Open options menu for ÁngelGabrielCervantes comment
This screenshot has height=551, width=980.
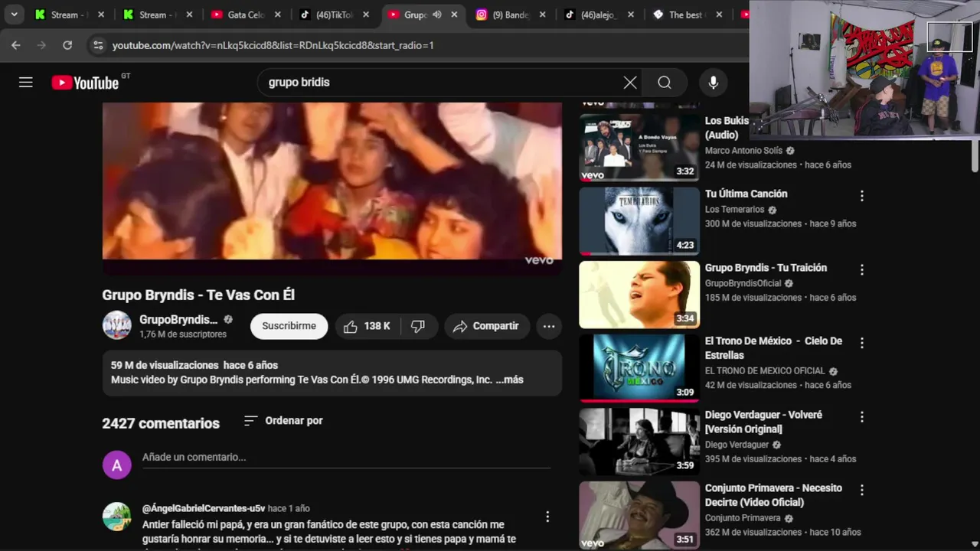[x=547, y=517]
